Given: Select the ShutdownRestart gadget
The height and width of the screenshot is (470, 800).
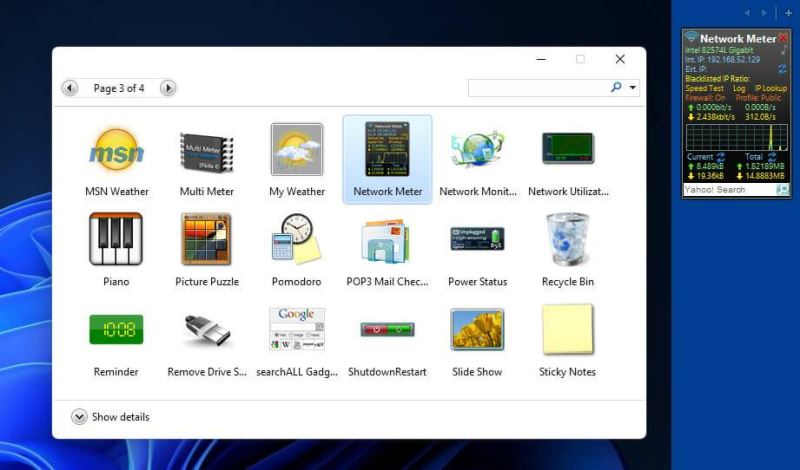Looking at the screenshot, I should click(387, 331).
